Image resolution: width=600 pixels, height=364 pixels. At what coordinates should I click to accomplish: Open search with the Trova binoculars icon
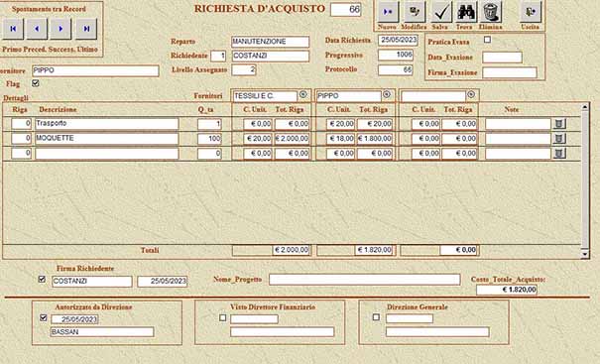[x=466, y=12]
